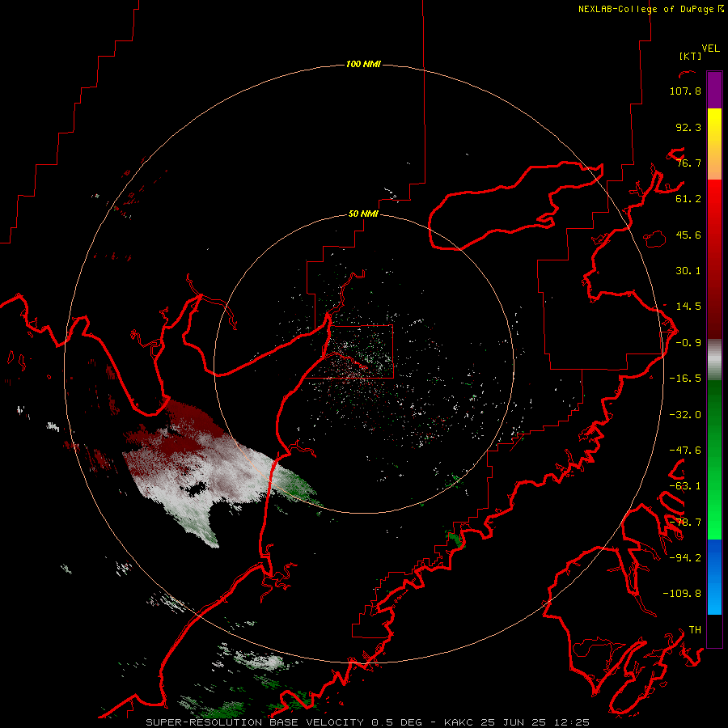Viewport: 728px width, 728px height.
Task: Pick the green segment of the color bar
Action: pyautogui.click(x=714, y=459)
